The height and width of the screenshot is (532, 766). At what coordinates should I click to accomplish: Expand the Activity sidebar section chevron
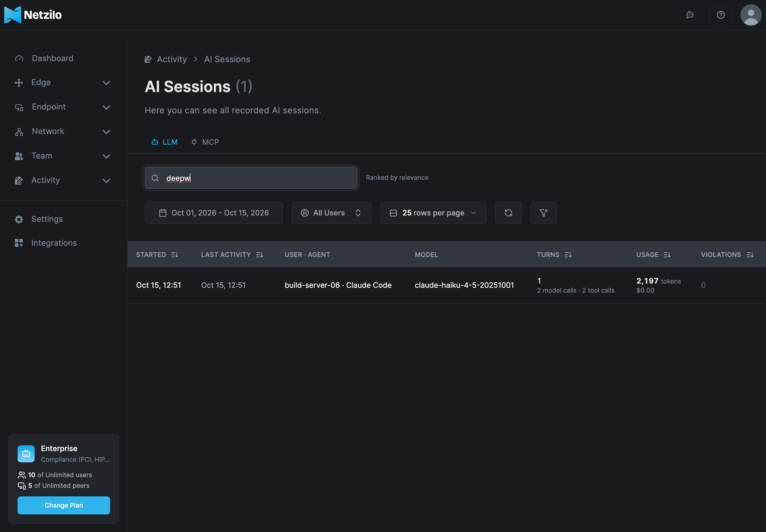click(106, 181)
